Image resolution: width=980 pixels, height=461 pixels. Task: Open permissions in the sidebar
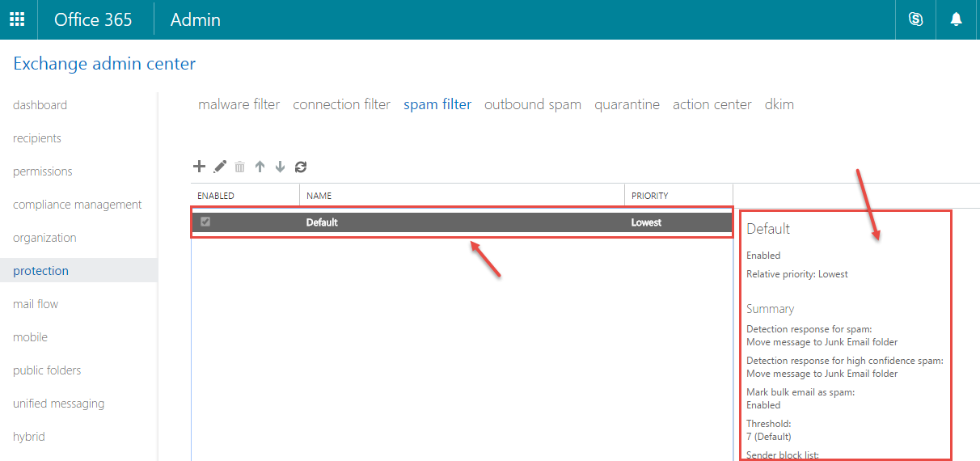[x=43, y=171]
